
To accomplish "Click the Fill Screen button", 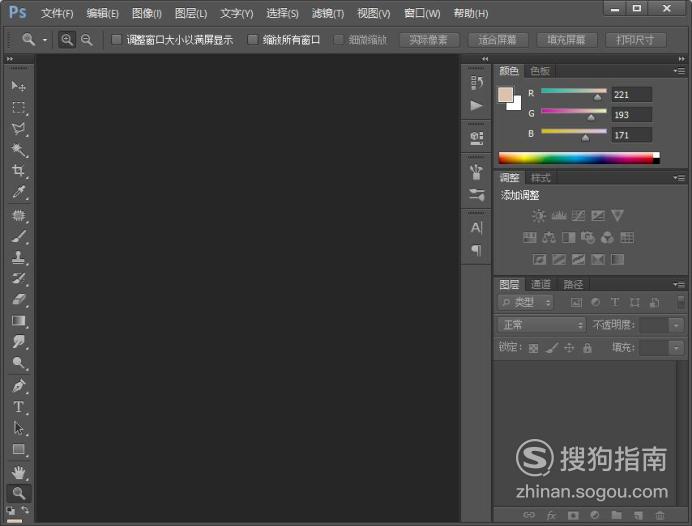I will tap(566, 40).
